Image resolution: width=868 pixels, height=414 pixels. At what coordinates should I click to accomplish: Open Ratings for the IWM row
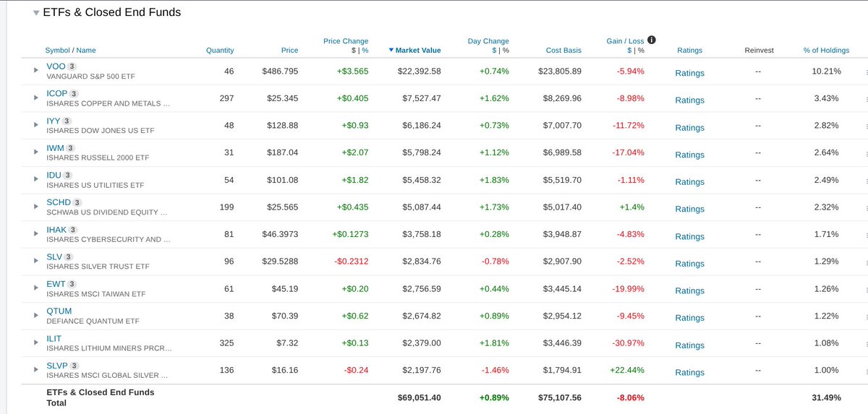click(689, 155)
